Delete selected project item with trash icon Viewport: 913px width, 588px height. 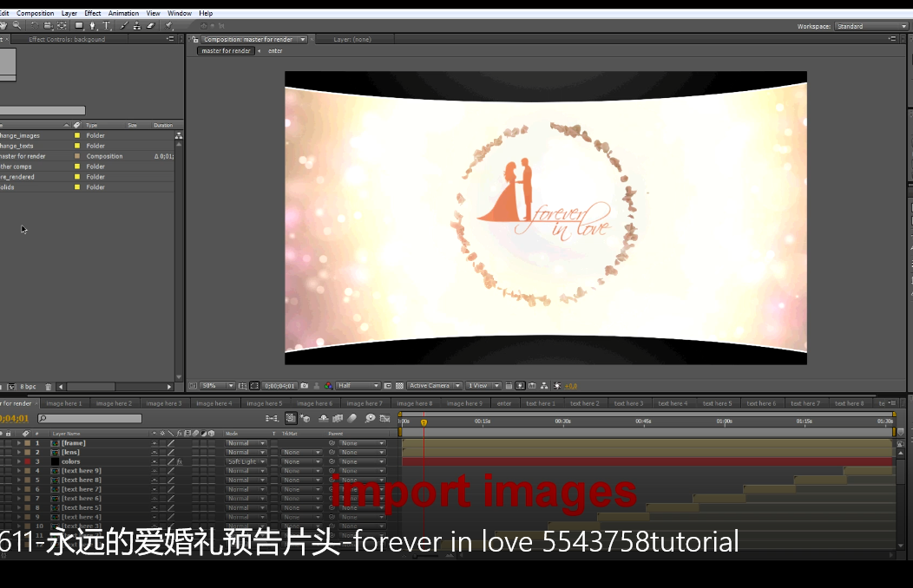(49, 387)
